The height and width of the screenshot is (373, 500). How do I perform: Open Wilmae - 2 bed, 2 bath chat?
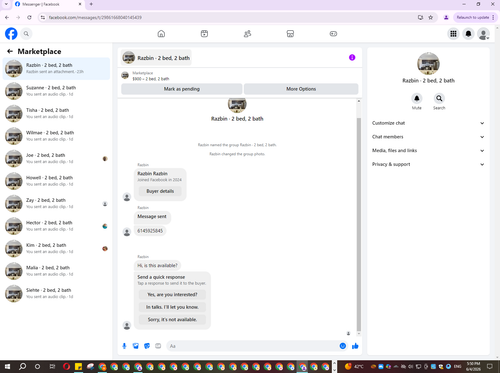point(56,136)
